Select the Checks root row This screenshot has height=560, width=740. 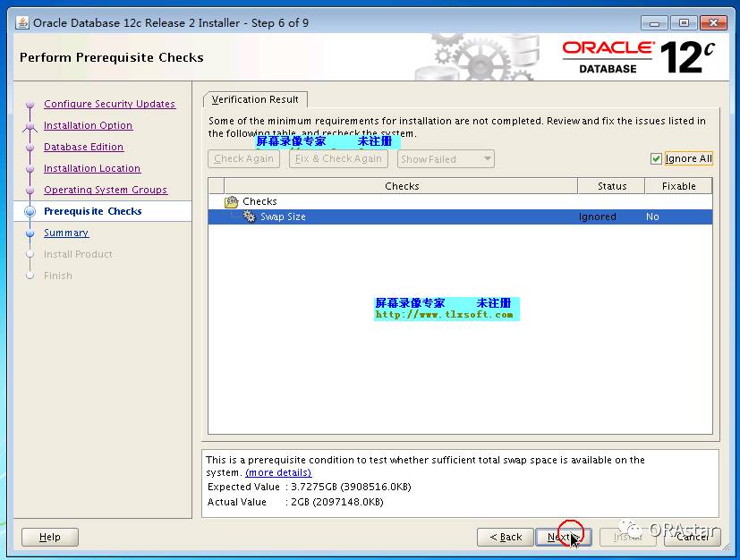point(460,201)
